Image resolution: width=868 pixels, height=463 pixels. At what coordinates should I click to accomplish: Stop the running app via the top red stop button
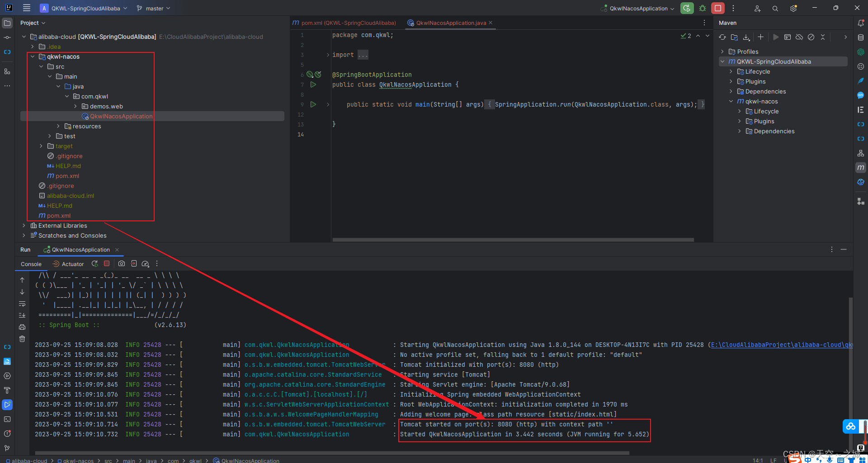pyautogui.click(x=717, y=8)
